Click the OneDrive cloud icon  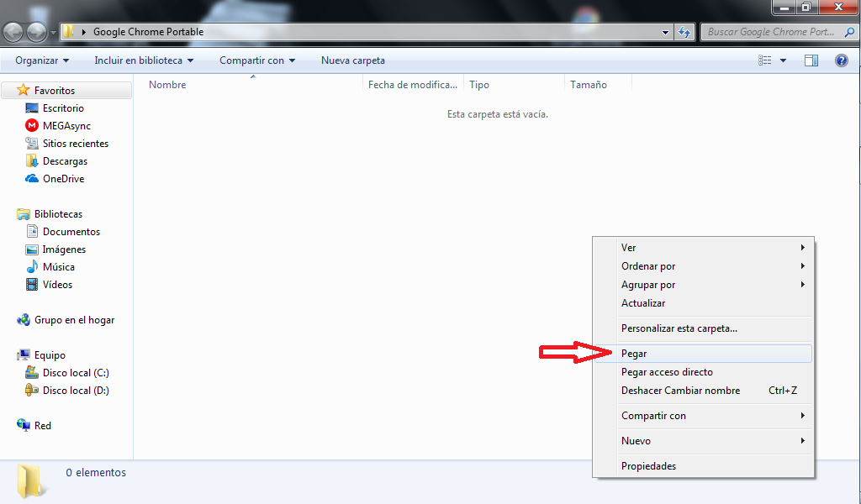[32, 179]
